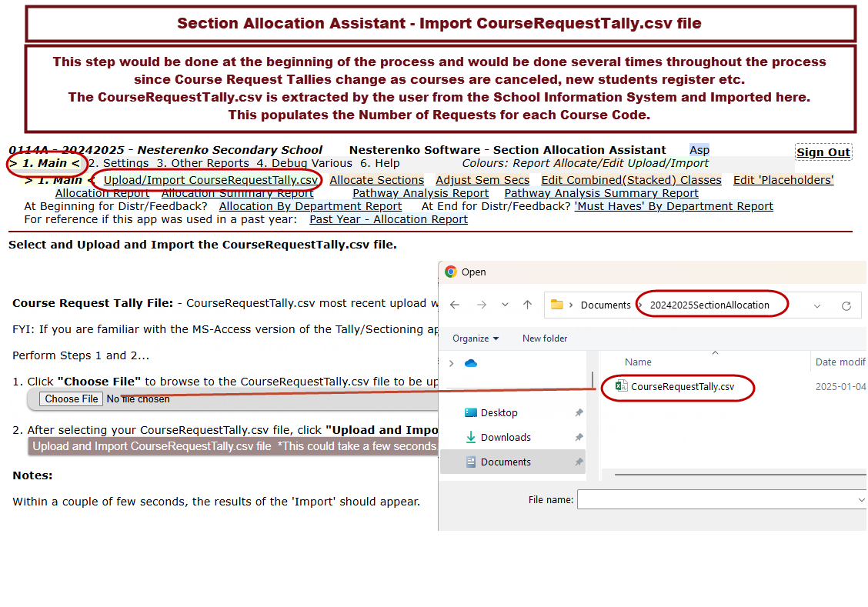Expand the address bar path dropdown
Screen dimensions: 868x607
click(816, 305)
